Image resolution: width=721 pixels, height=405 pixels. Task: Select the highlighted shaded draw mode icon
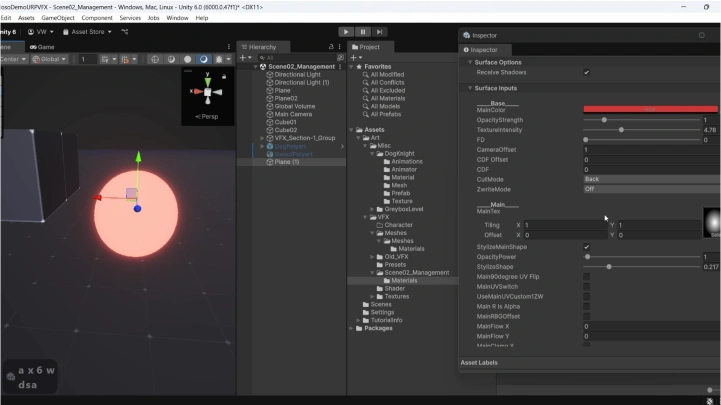coord(203,59)
